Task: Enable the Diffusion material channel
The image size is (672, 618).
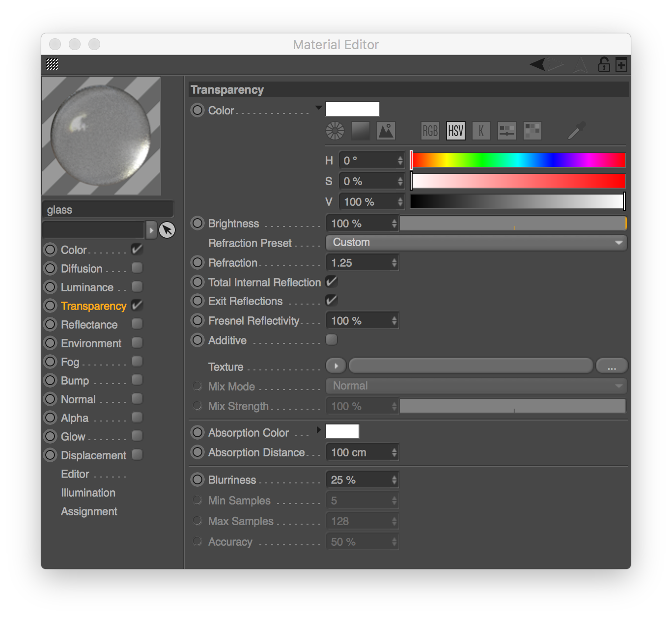Action: pos(137,268)
